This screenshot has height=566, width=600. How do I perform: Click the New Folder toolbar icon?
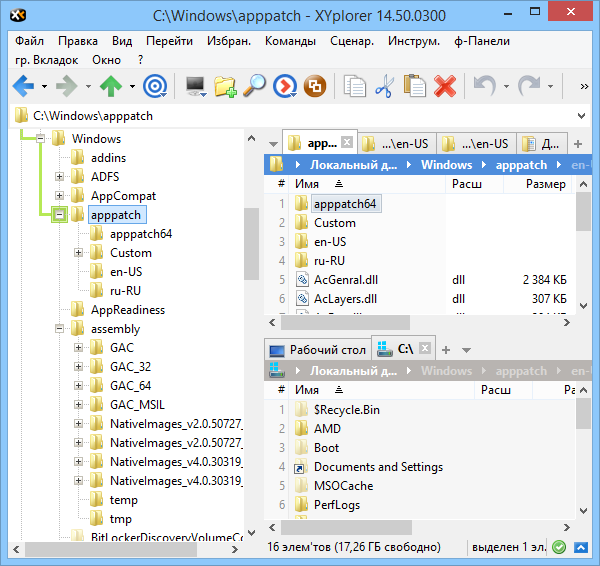[226, 87]
